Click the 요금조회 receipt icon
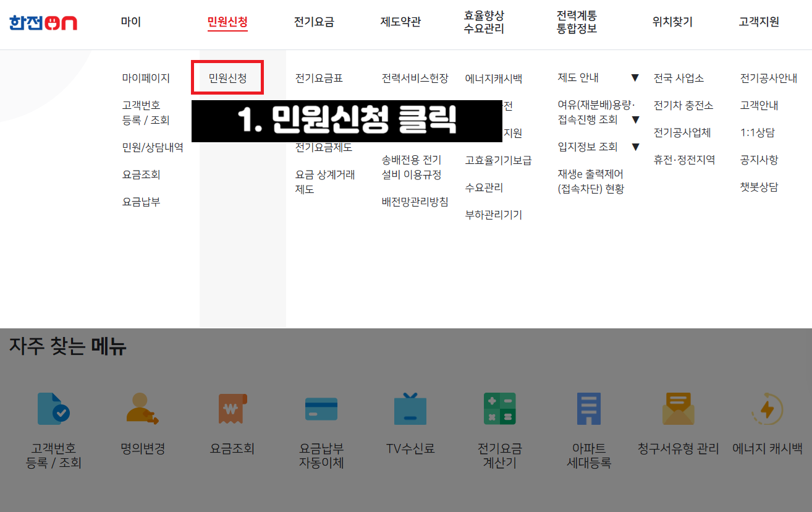Image resolution: width=812 pixels, height=512 pixels. [x=231, y=408]
